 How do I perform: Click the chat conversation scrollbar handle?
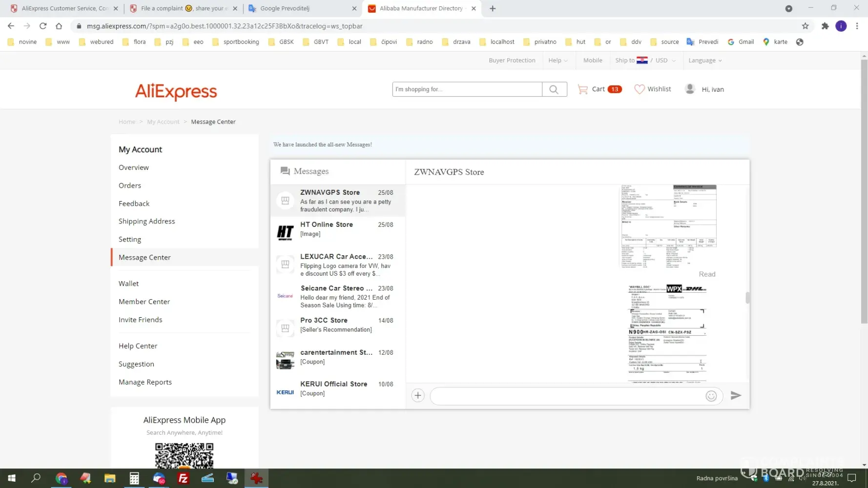pos(747,298)
